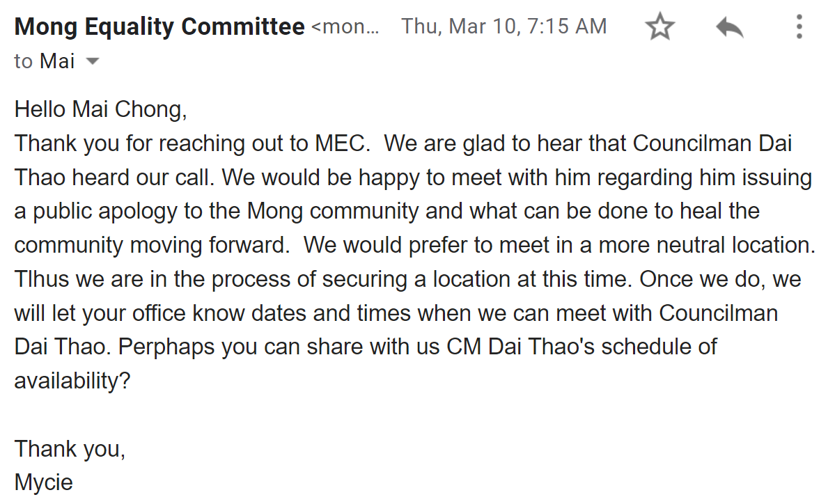Click the signature name "Mycie"
This screenshot has width=828, height=504.
[44, 482]
